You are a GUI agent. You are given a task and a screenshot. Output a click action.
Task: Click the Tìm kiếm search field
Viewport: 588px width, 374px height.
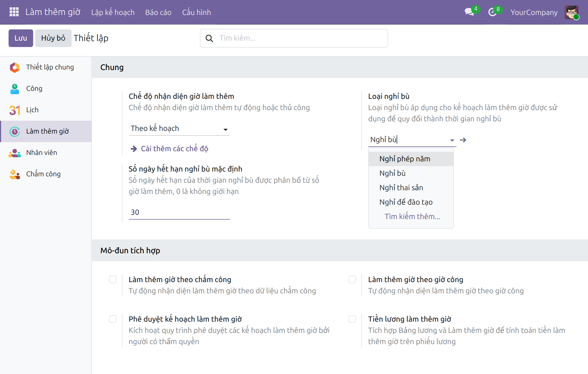click(x=294, y=38)
